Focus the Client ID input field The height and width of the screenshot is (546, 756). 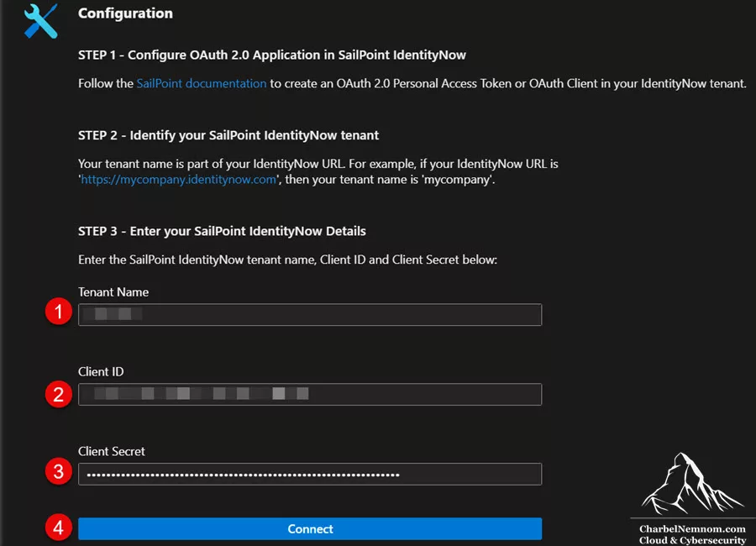pos(310,394)
